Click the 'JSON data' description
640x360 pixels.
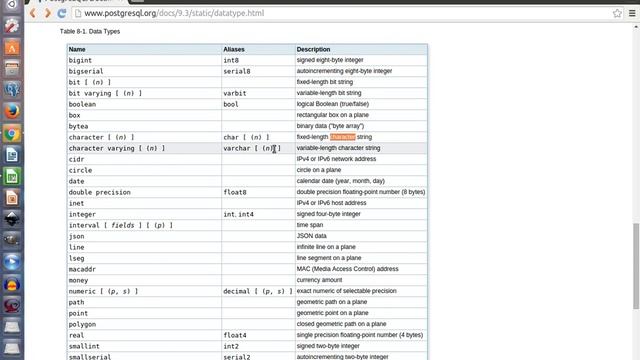[x=311, y=236]
